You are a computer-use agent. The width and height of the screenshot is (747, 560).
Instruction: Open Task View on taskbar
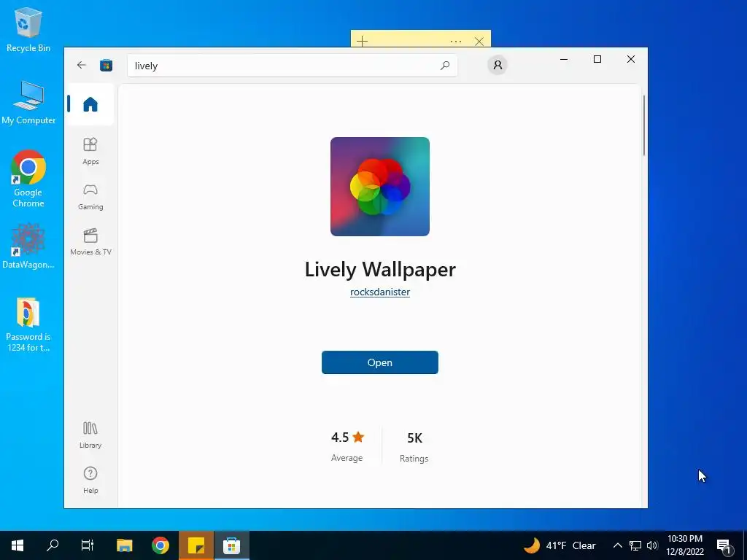(88, 545)
